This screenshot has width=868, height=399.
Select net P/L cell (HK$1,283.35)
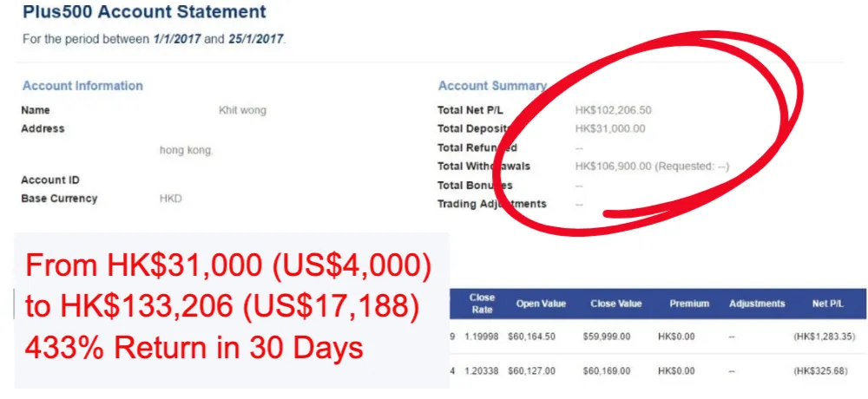click(x=825, y=337)
